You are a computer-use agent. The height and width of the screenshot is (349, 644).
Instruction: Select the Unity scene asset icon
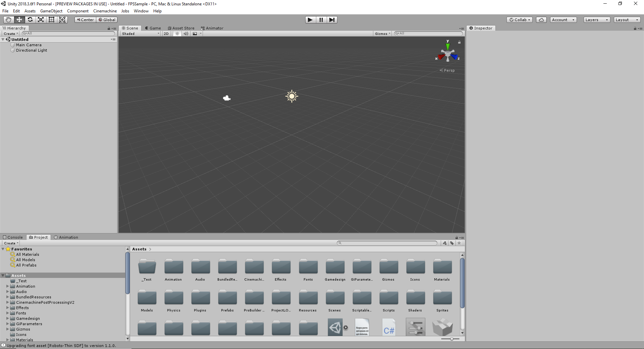click(x=335, y=327)
